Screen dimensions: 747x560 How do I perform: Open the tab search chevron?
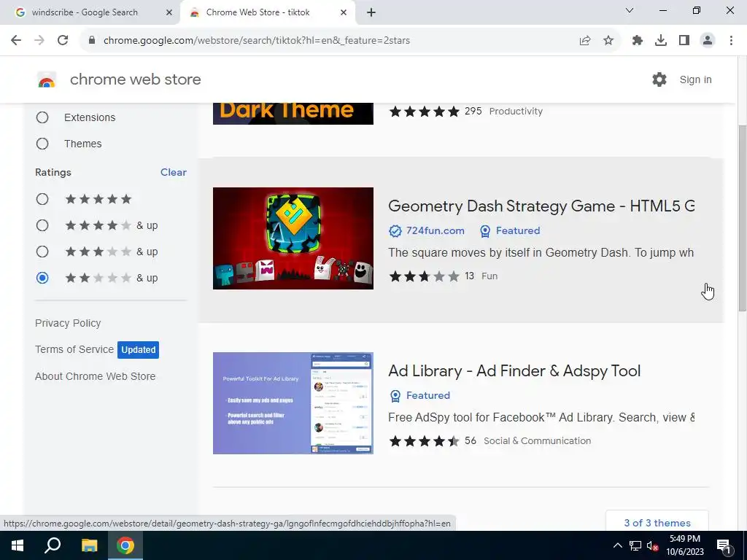tap(630, 10)
